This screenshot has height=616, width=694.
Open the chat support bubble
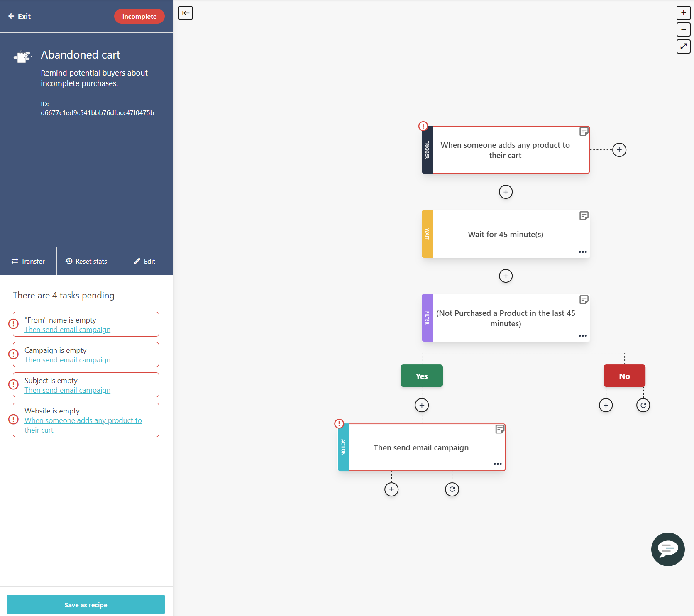668,549
